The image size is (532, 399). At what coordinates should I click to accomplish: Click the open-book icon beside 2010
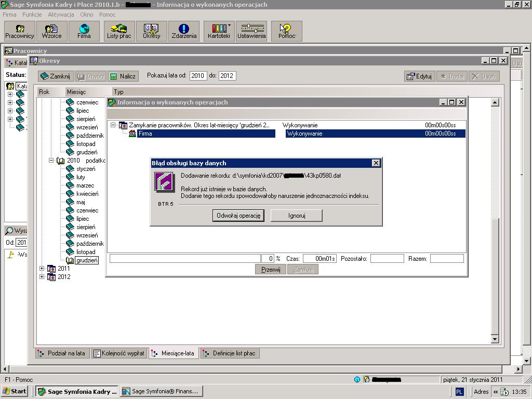tap(60, 161)
